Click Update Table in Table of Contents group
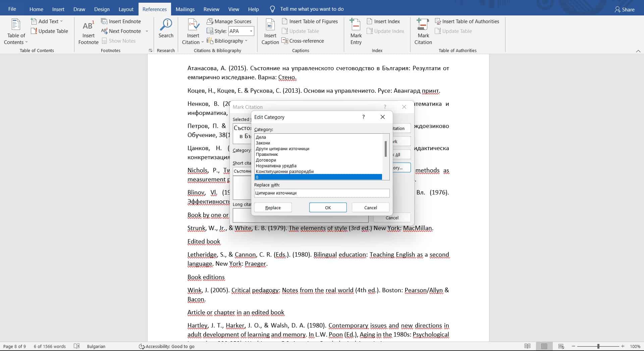644x351 pixels. tap(49, 31)
